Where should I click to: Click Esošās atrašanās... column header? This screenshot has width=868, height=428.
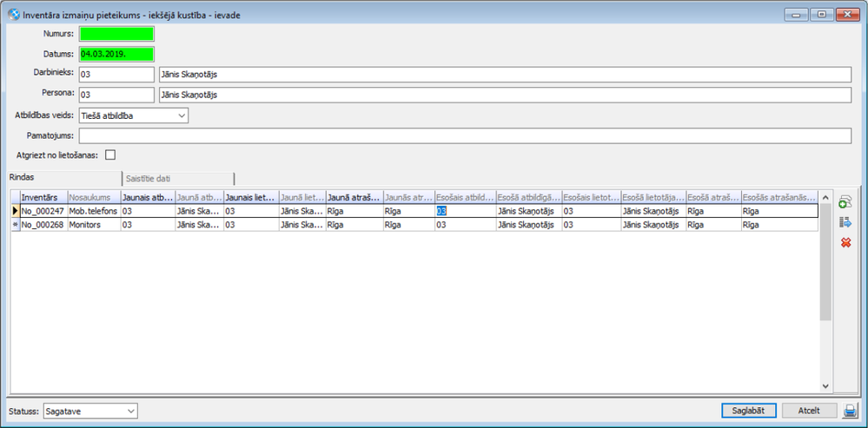(779, 197)
